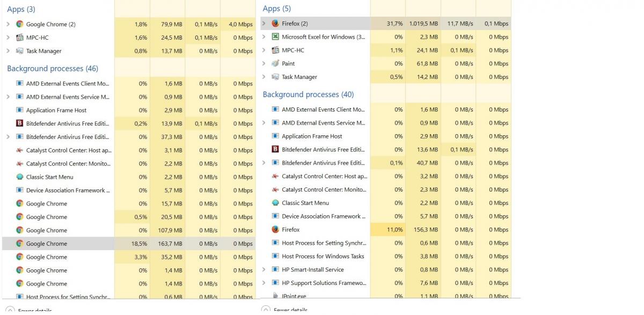644x315 pixels.
Task: Click the 18,5% CPU value for Google Chrome
Action: 139,244
